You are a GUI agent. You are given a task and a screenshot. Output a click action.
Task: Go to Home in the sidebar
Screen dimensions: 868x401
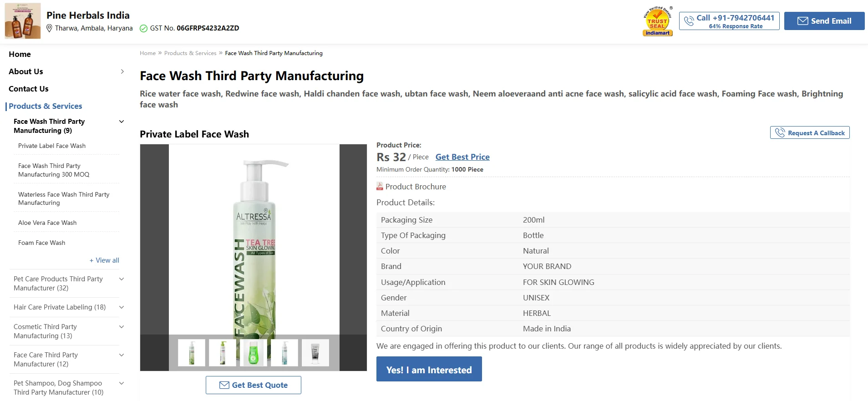point(20,54)
